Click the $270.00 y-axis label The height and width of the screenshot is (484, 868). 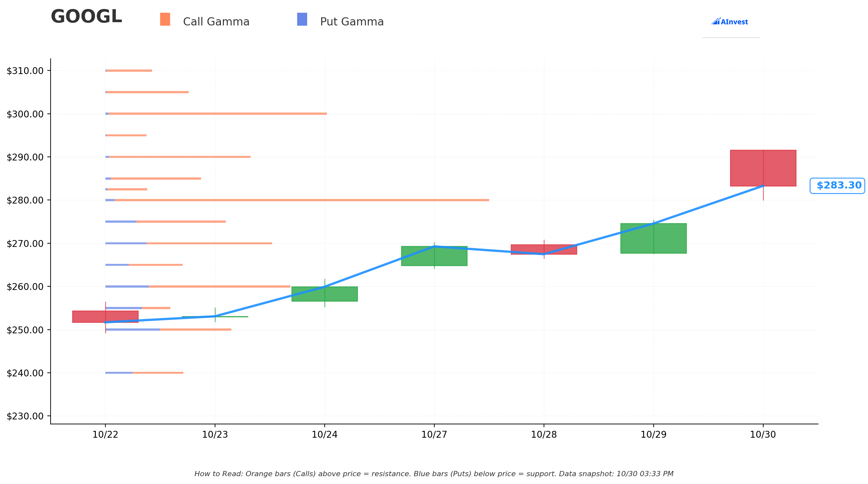pyautogui.click(x=25, y=244)
